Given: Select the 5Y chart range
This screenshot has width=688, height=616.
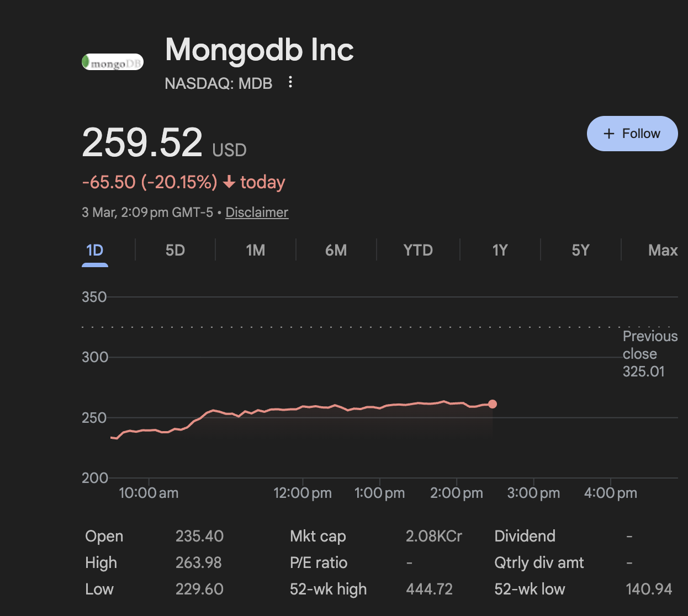Looking at the screenshot, I should click(x=580, y=250).
